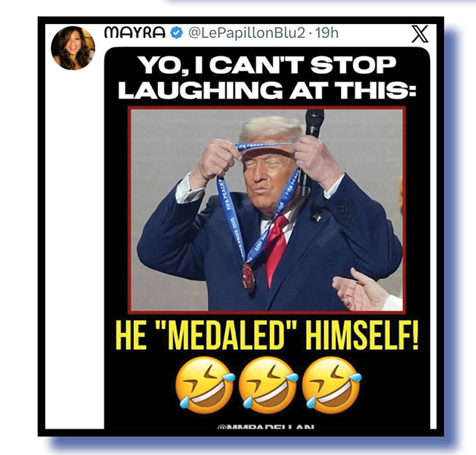Click the @MMPADELLAN watermark text

click(x=266, y=427)
